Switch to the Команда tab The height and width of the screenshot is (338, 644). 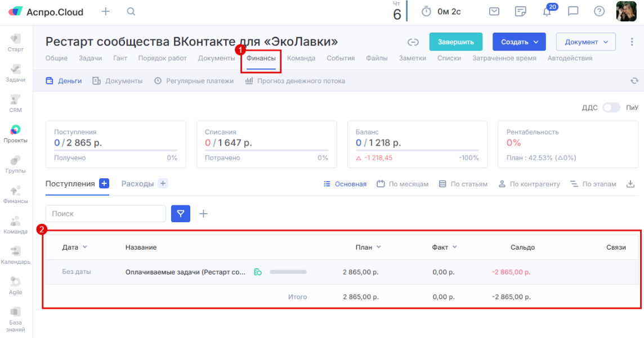coord(301,58)
